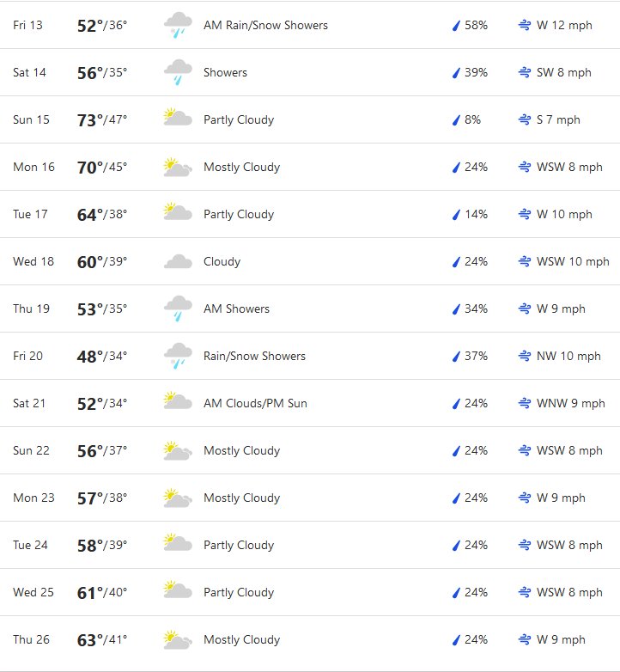This screenshot has width=620, height=672.
Task: Click the showers cloud icon for Sat 14
Action: click(178, 72)
